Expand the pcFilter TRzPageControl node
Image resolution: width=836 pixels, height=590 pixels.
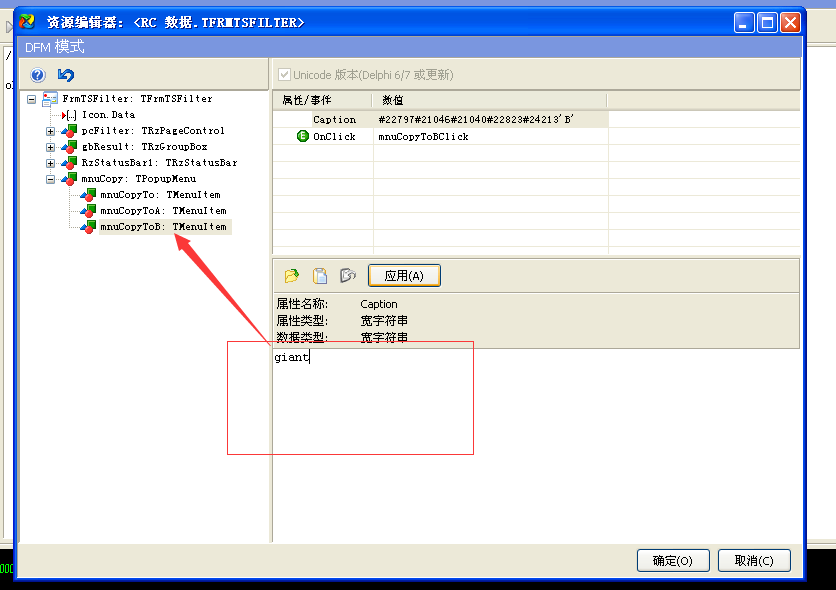(50, 131)
